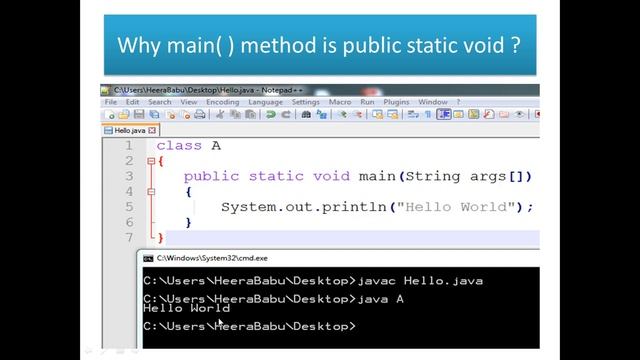Click the cmd.exe window title bar

[x=338, y=258]
